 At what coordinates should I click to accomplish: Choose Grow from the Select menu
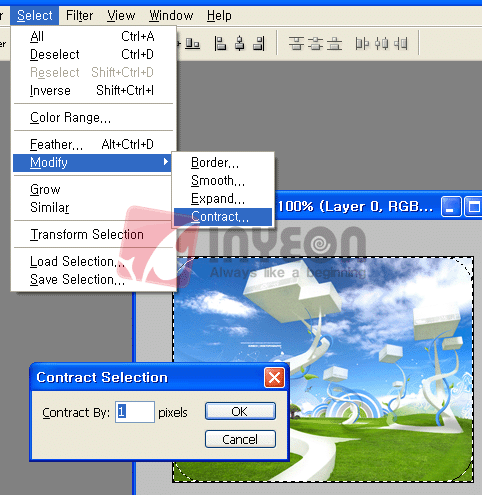92,189
